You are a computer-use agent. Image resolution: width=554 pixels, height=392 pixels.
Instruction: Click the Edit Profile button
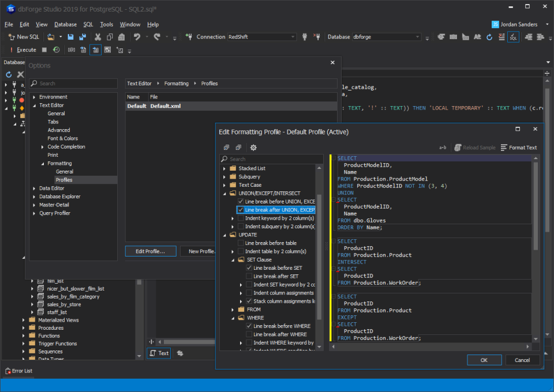coord(150,251)
